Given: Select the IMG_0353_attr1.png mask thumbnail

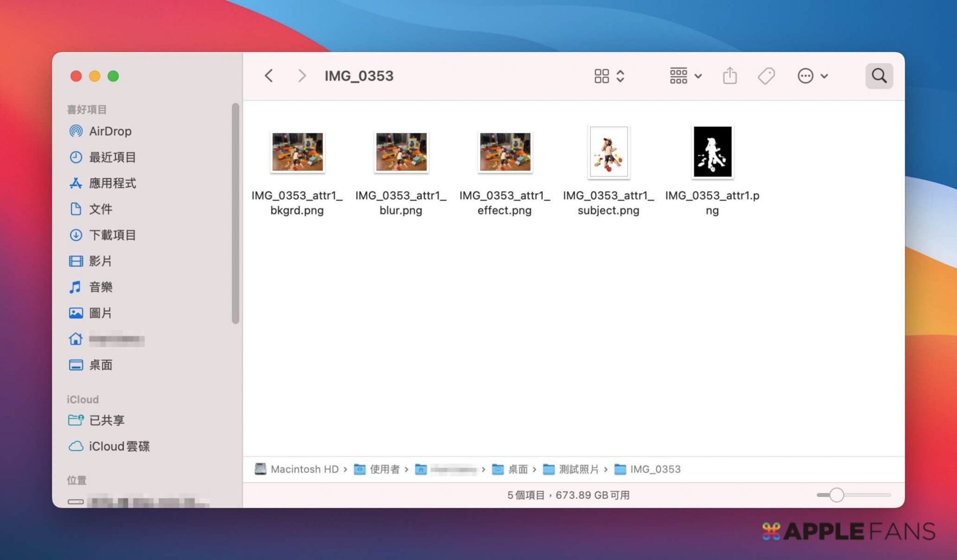Looking at the screenshot, I should [x=712, y=152].
